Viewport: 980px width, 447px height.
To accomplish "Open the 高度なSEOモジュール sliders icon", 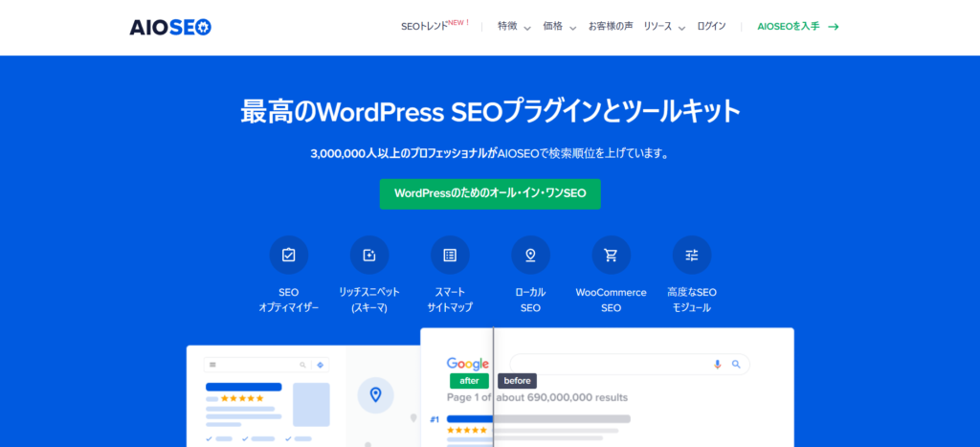I will coord(692,255).
